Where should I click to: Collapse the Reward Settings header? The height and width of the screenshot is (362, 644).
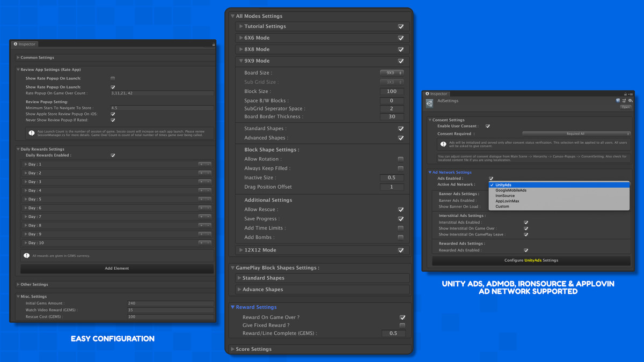point(232,307)
